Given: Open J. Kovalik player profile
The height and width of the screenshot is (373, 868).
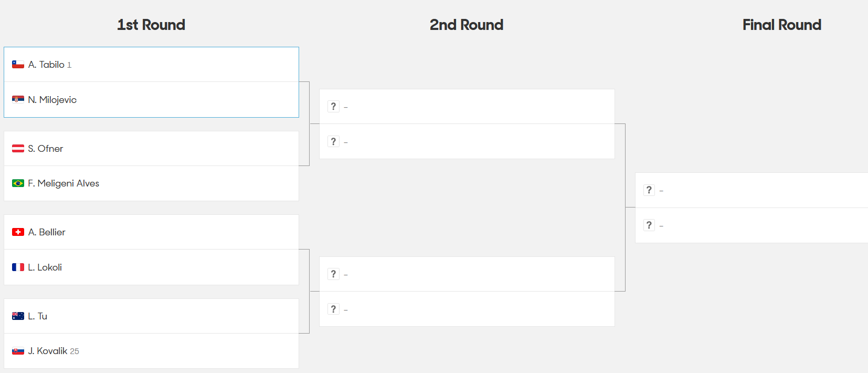Looking at the screenshot, I should pyautogui.click(x=48, y=351).
